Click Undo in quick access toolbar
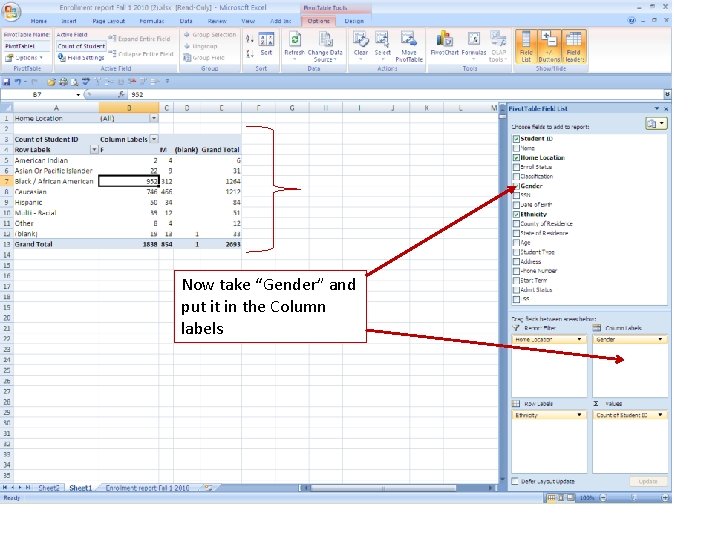This screenshot has width=720, height=540. pyautogui.click(x=18, y=82)
